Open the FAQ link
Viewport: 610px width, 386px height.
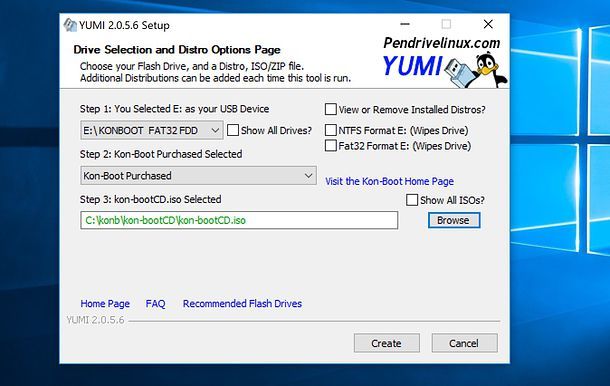[x=155, y=304]
